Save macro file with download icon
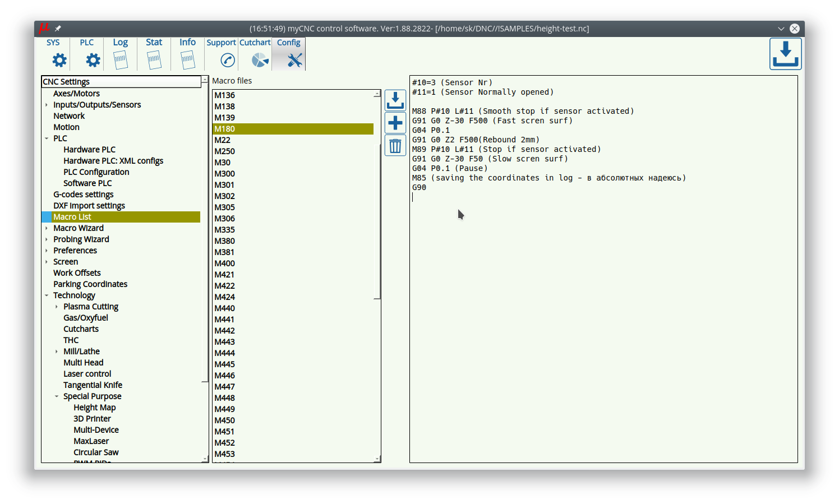839x504 pixels. (395, 101)
